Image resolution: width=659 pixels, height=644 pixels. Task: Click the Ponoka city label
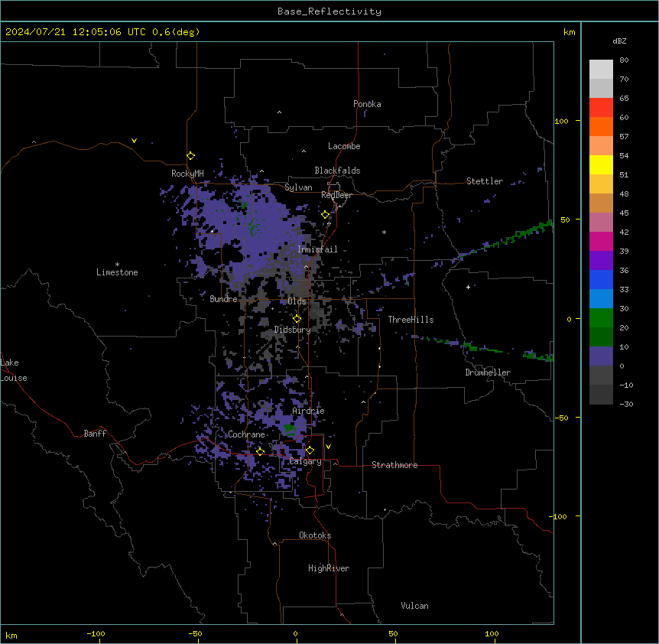[x=367, y=104]
